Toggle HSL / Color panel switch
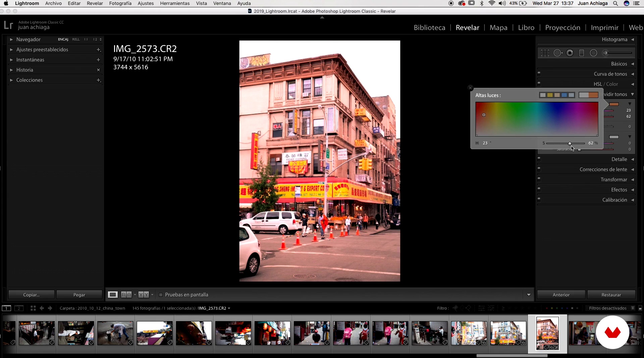The height and width of the screenshot is (358, 644). click(x=539, y=83)
